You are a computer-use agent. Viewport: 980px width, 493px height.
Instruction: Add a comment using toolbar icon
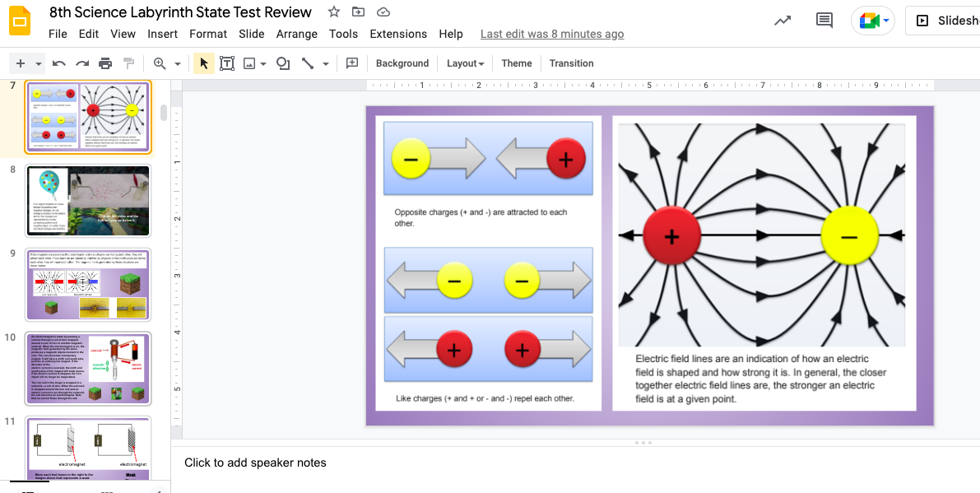[352, 63]
